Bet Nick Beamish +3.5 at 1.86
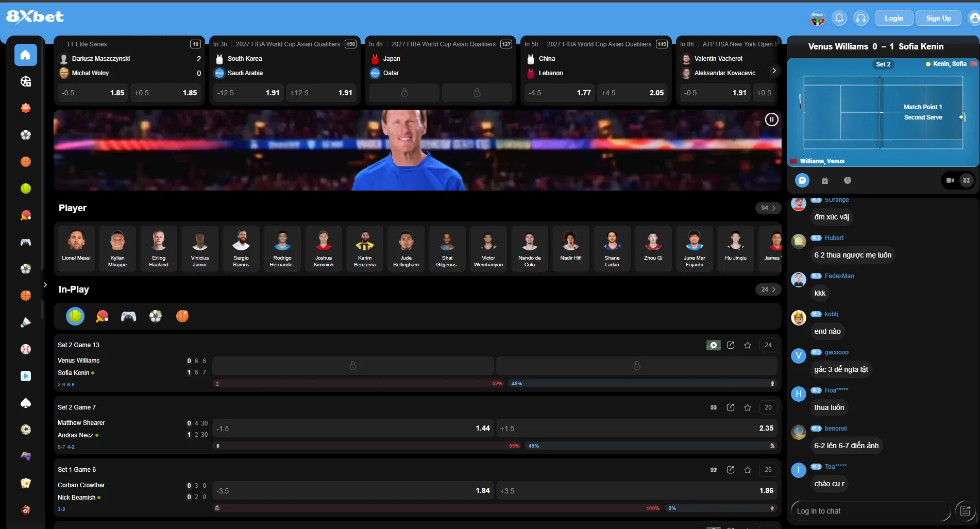Image resolution: width=980 pixels, height=529 pixels. (637, 491)
